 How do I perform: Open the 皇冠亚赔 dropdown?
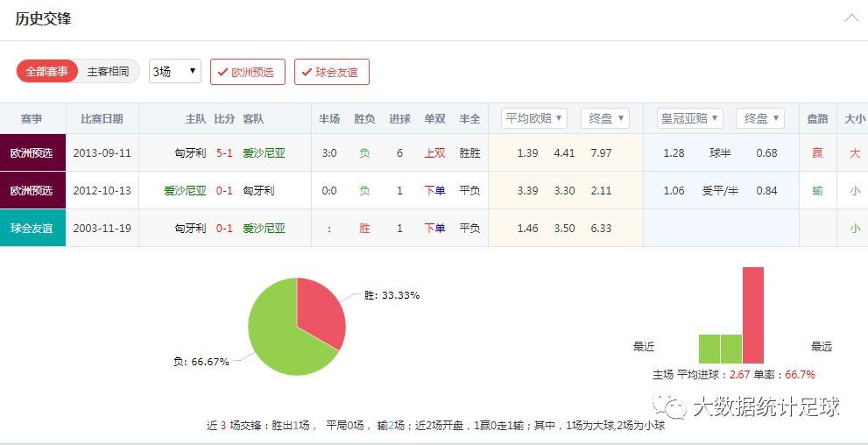pos(689,118)
